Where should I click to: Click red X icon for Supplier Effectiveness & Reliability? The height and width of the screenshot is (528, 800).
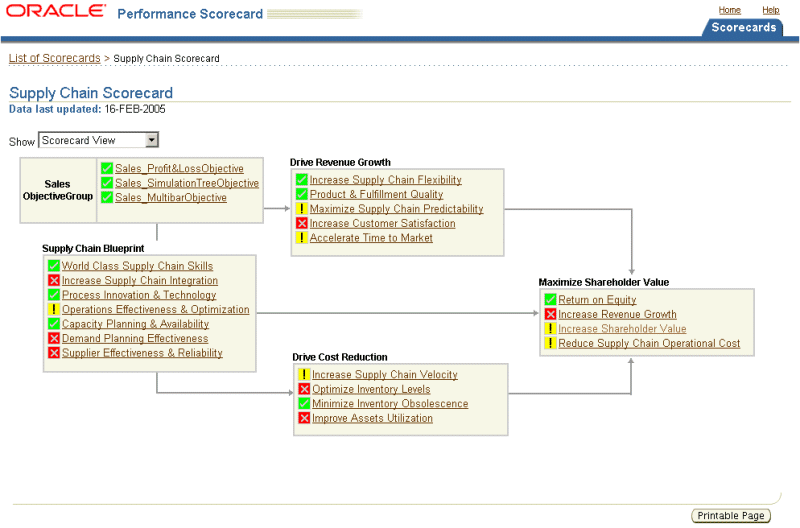pos(54,353)
